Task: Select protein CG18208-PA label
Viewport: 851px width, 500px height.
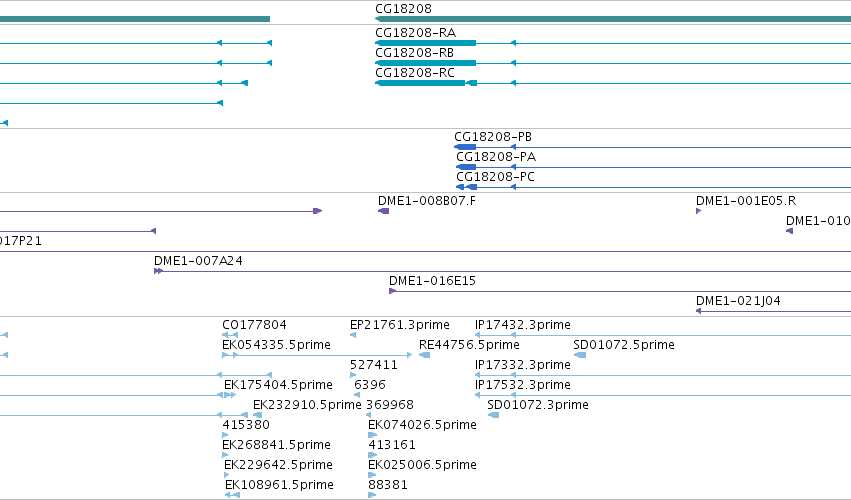Action: [496, 157]
